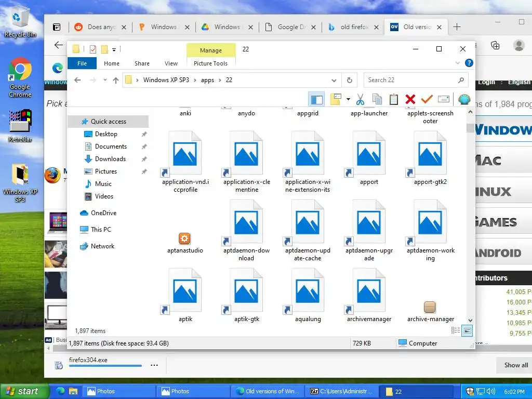The height and width of the screenshot is (399, 532).
Task: Switch to details view layout
Action: point(455,330)
